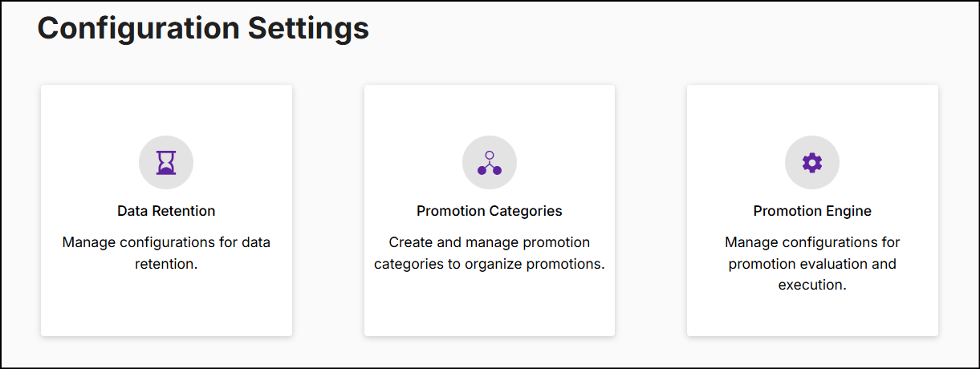Click "Manage configurations for data retention" description

pos(166,253)
